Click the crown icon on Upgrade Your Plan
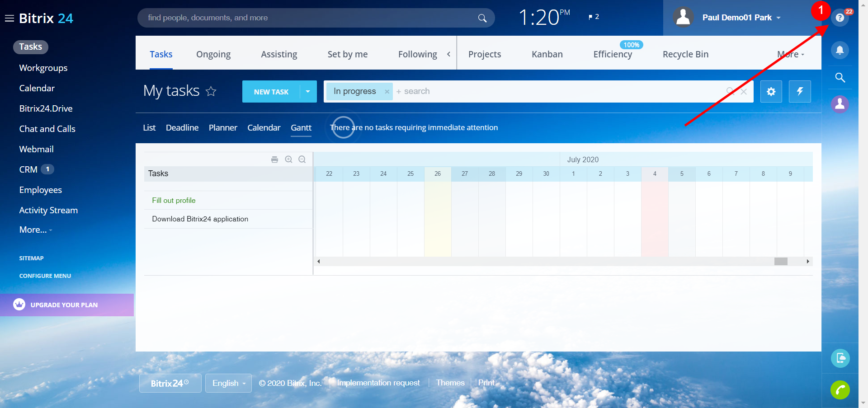Viewport: 868px width, 408px height. [19, 305]
